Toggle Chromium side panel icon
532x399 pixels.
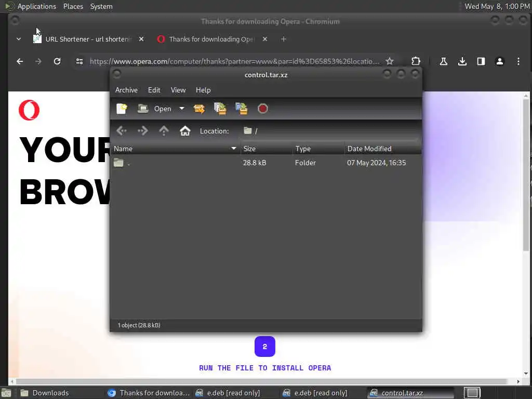click(481, 61)
